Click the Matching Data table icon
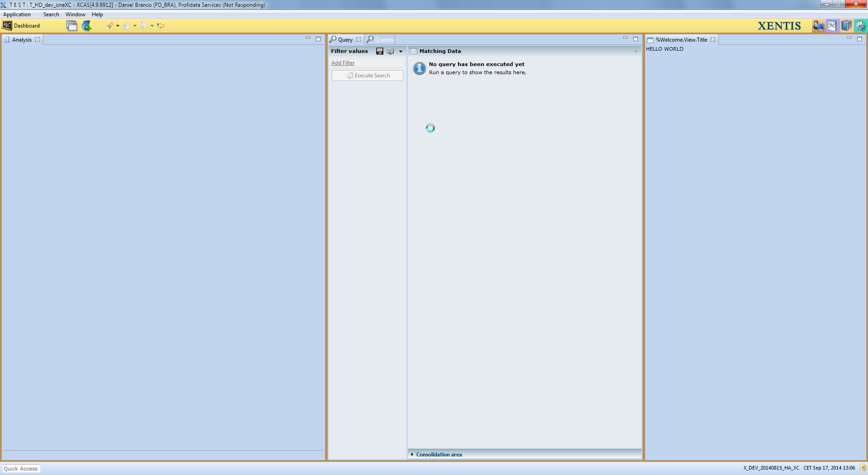Image resolution: width=868 pixels, height=475 pixels. click(414, 51)
